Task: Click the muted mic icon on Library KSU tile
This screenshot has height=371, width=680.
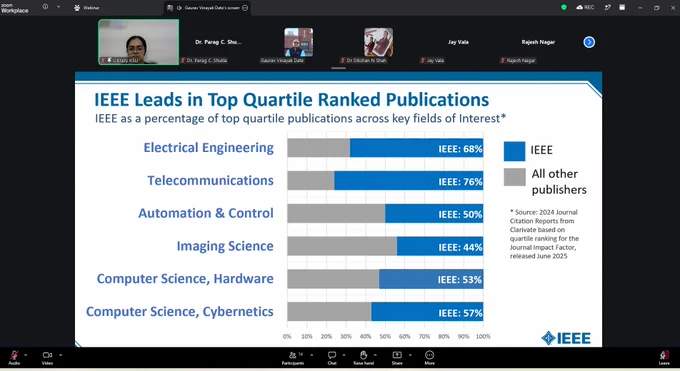Action: [103, 60]
